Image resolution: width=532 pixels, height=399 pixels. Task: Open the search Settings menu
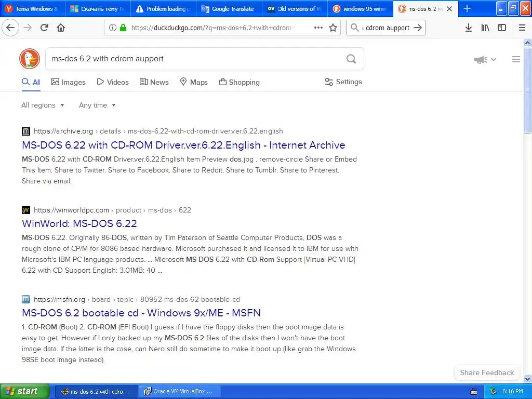coord(343,82)
